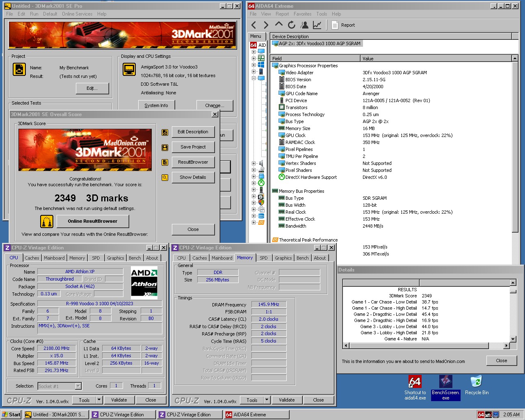
Task: Select the green DirectX Xbox icon in the AIDA64 tree
Action: [261, 183]
